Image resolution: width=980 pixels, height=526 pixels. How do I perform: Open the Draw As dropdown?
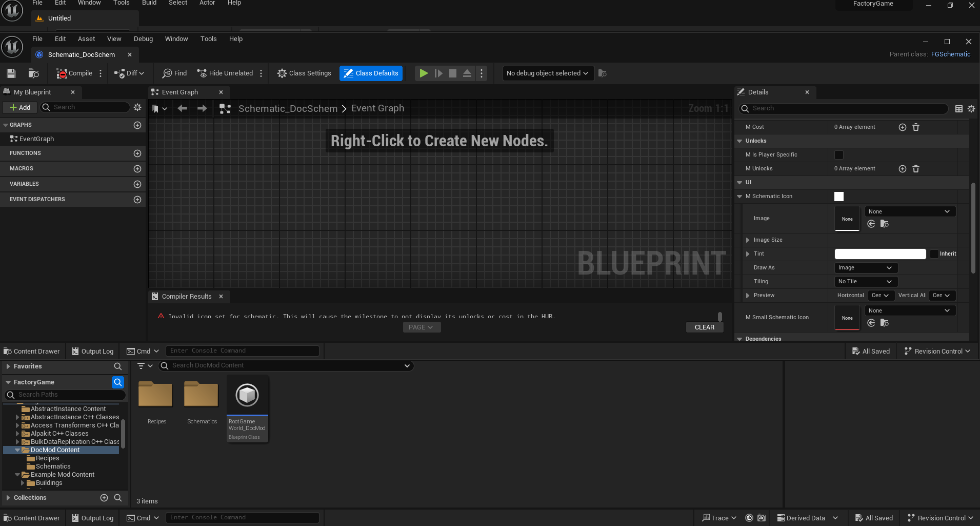click(865, 267)
